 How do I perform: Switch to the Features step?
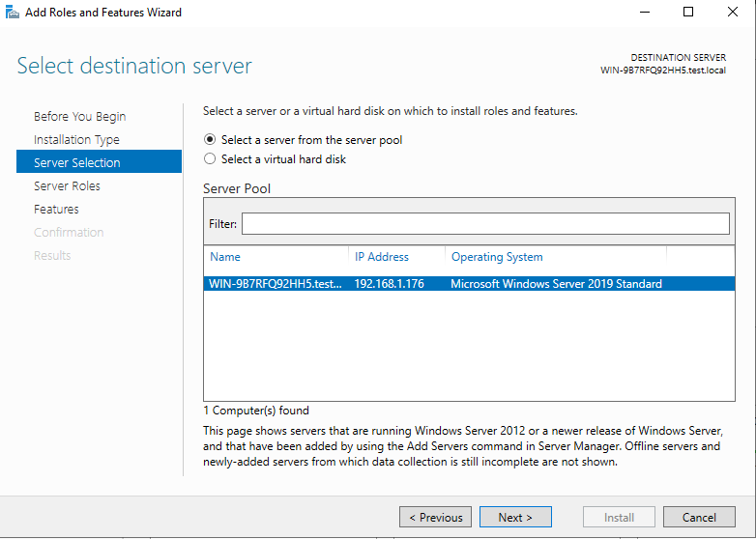click(x=56, y=210)
